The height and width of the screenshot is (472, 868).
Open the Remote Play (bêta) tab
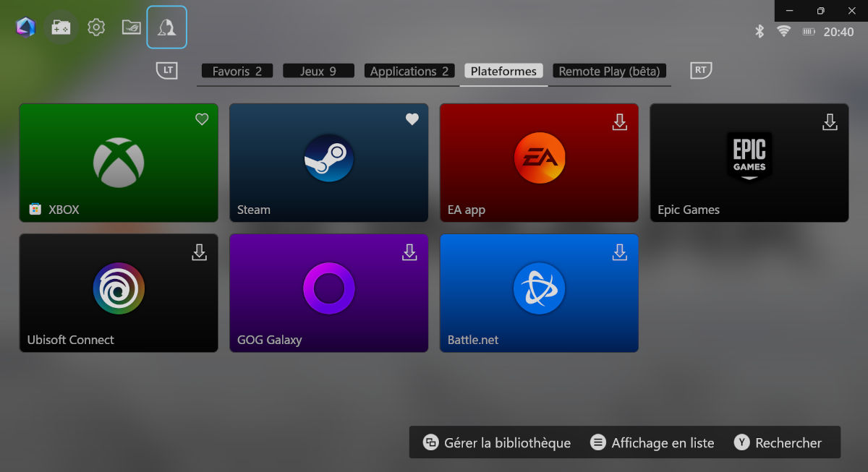[609, 71]
